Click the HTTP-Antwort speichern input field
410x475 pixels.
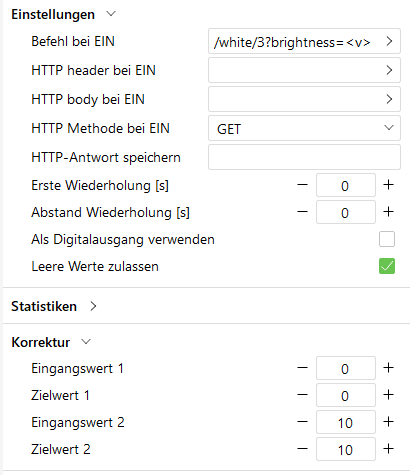[304, 157]
